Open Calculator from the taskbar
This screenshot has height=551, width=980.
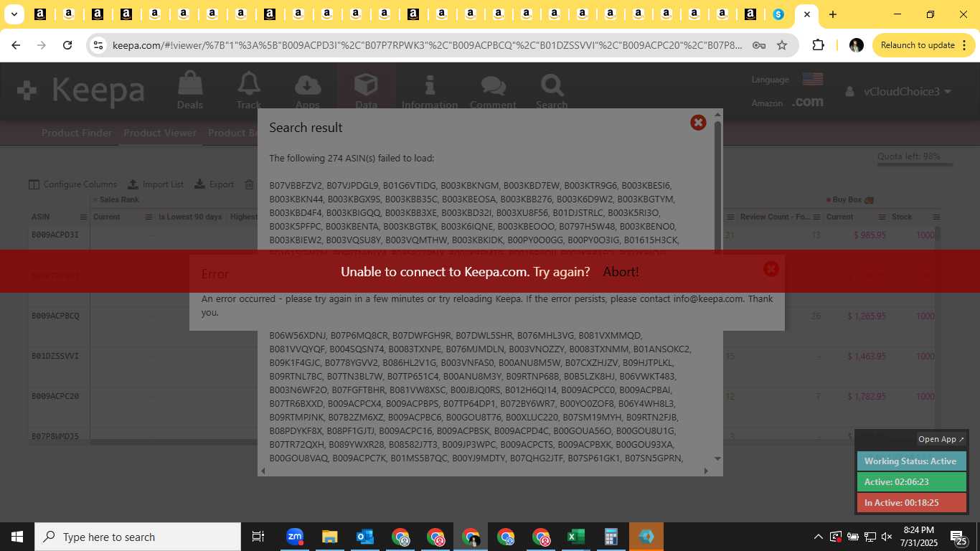click(x=611, y=537)
